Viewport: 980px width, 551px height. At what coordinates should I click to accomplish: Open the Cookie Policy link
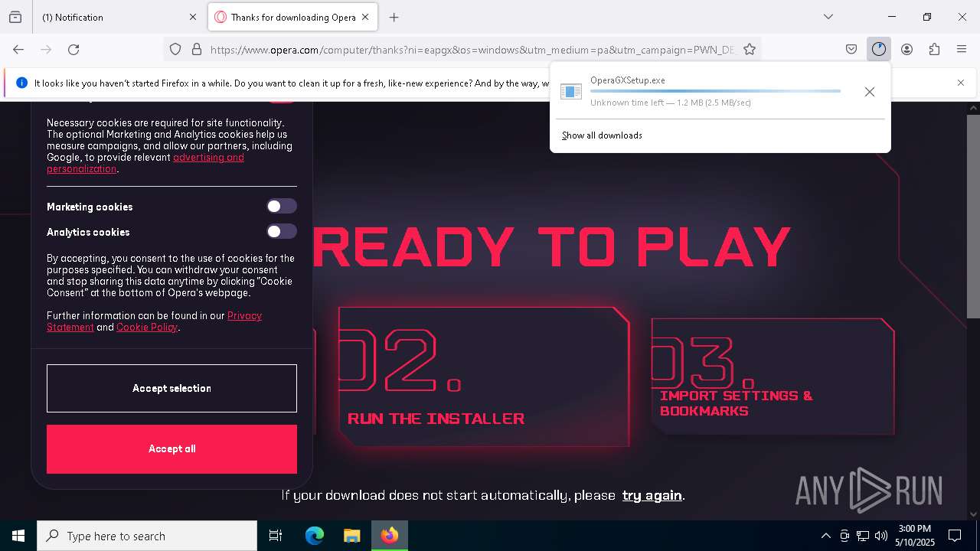[147, 328]
